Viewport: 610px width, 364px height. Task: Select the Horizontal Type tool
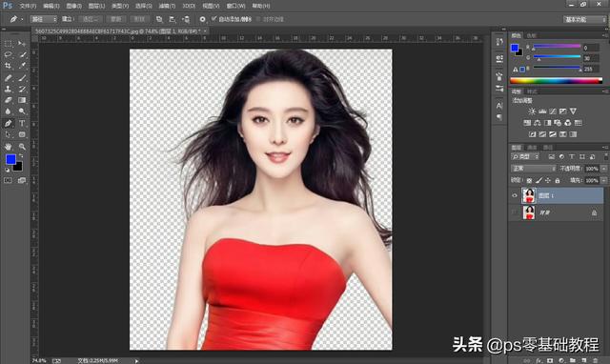22,124
